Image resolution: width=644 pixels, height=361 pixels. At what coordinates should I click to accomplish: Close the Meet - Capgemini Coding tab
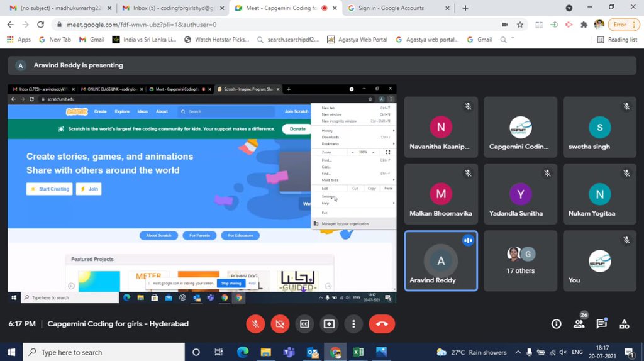pos(335,8)
